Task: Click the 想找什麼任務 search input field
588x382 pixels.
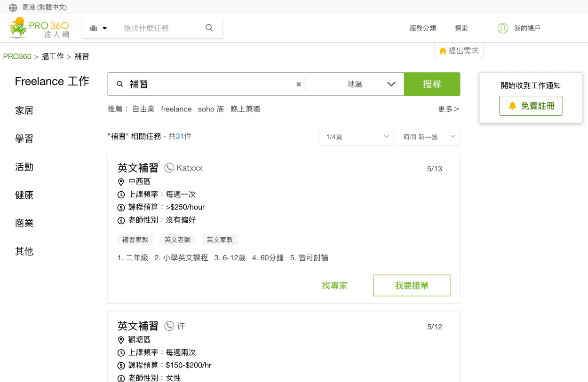Action: coord(155,28)
